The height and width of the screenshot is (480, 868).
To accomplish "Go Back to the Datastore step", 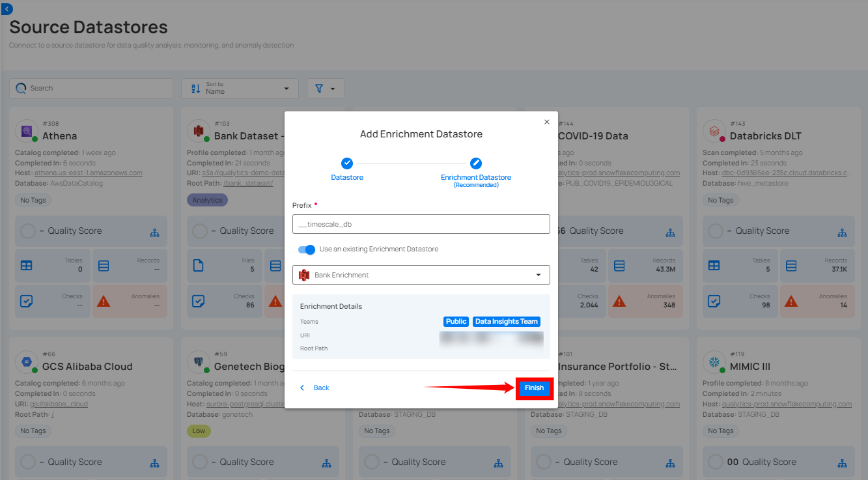I will 315,388.
